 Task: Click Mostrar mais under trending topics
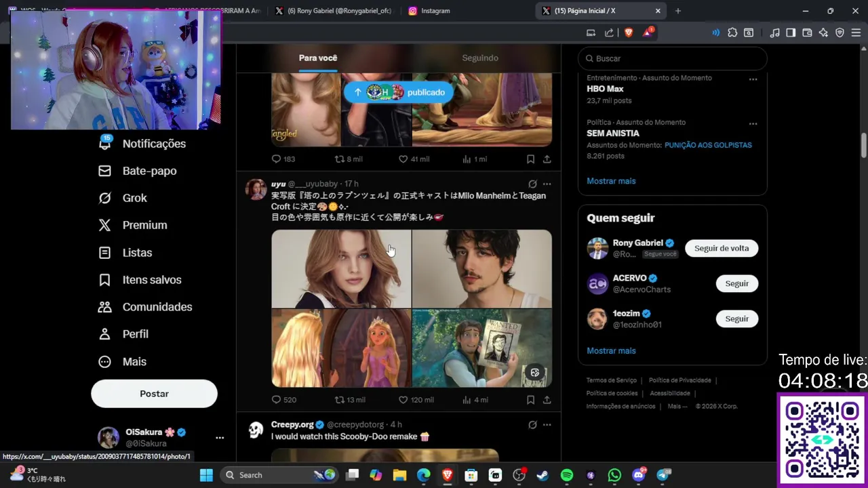[x=611, y=181]
